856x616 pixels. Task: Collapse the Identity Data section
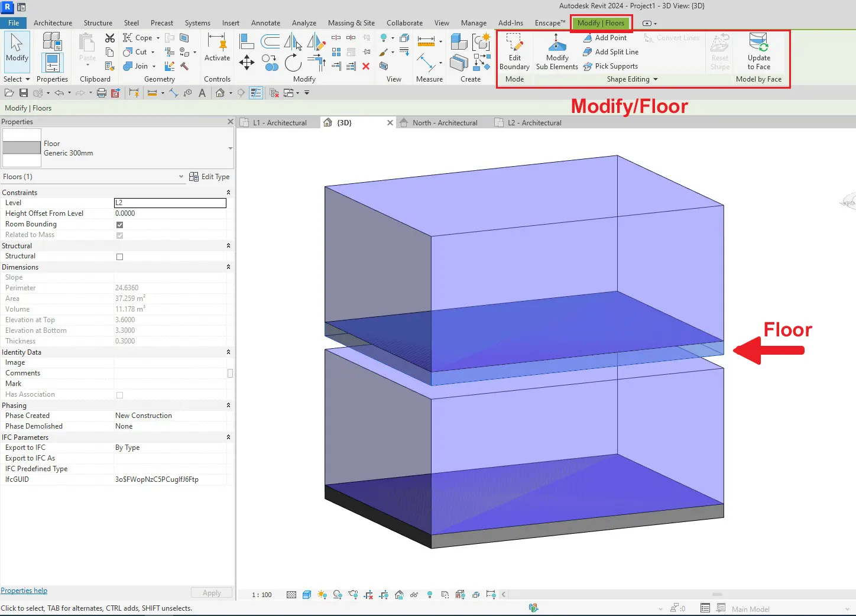pyautogui.click(x=228, y=352)
